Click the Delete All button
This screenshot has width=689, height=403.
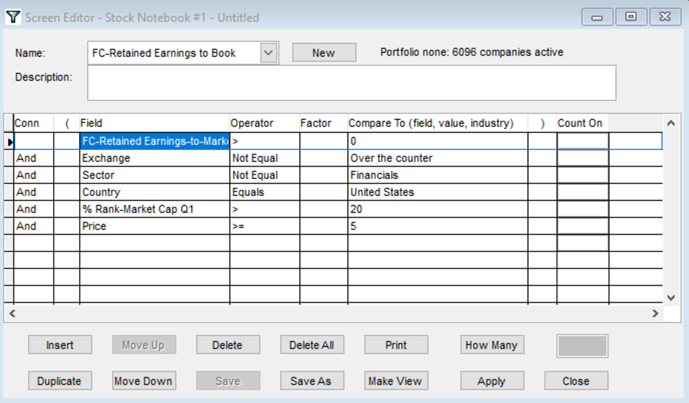(312, 345)
